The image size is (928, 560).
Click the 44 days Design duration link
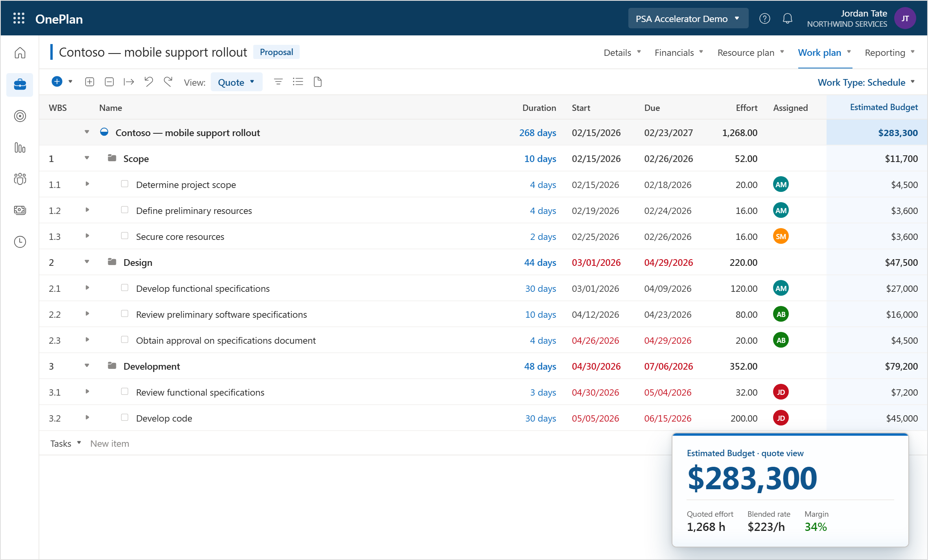pyautogui.click(x=540, y=262)
